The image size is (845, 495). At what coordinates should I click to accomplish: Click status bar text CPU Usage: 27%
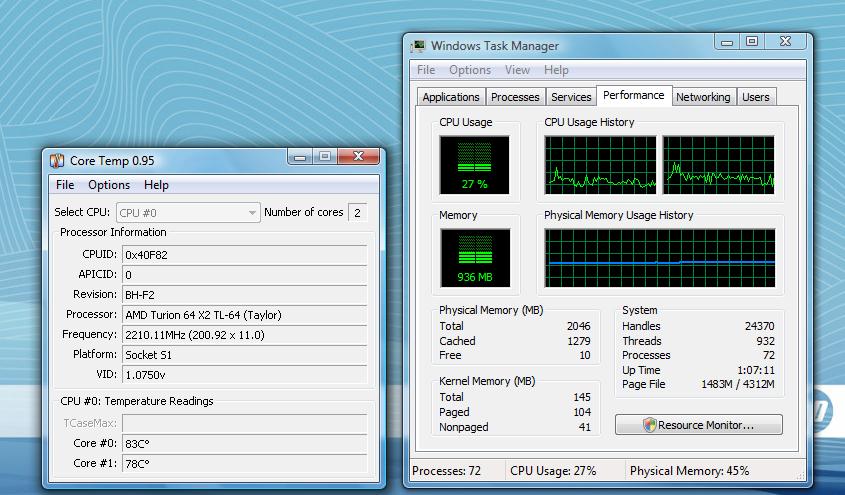tap(553, 471)
